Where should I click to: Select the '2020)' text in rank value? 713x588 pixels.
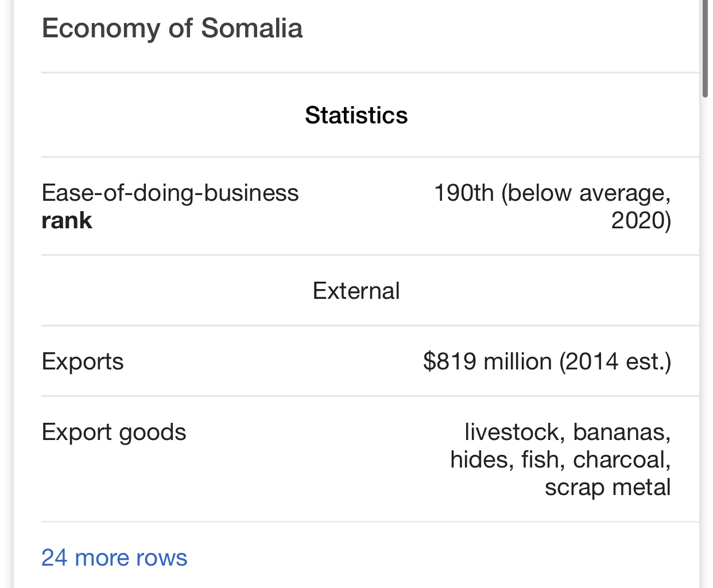[641, 220]
